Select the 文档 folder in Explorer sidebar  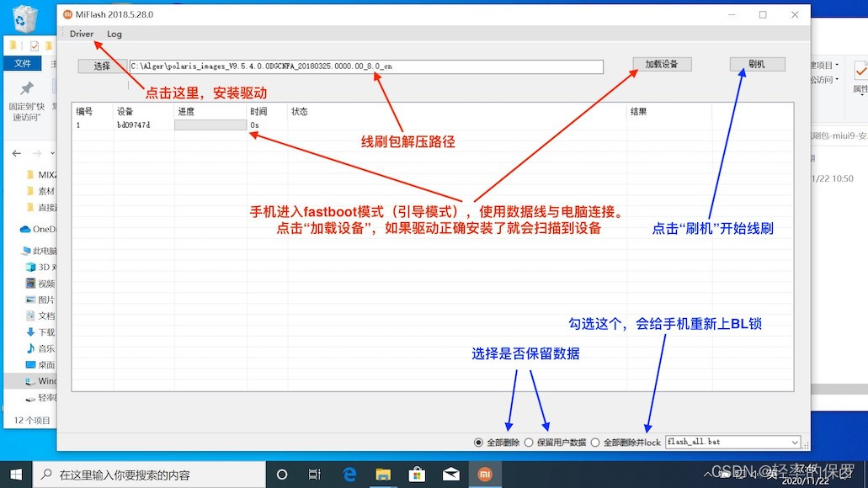click(41, 316)
